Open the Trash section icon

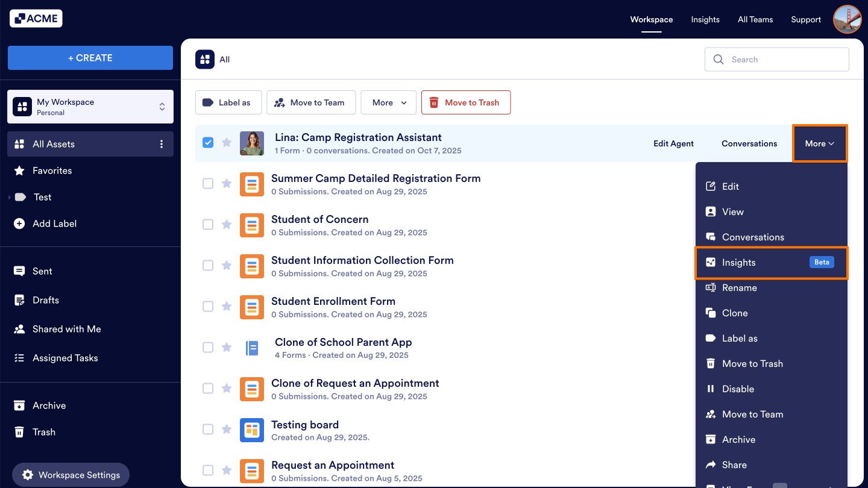19,432
